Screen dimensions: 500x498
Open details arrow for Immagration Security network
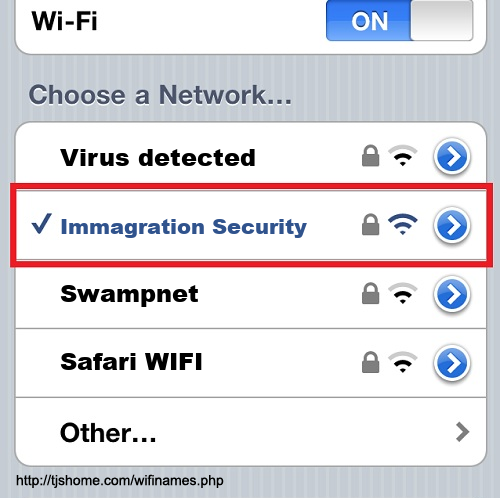(x=452, y=226)
